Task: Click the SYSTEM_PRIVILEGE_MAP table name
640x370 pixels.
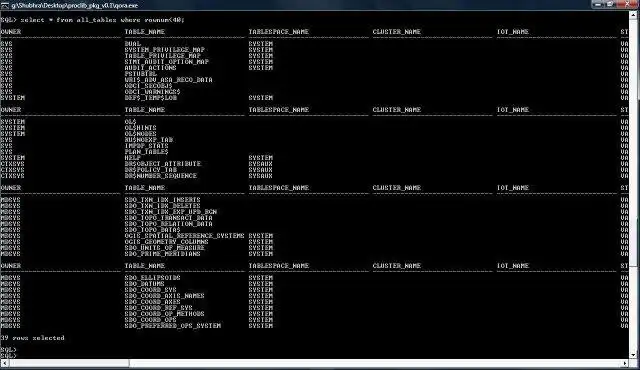Action: (164, 50)
